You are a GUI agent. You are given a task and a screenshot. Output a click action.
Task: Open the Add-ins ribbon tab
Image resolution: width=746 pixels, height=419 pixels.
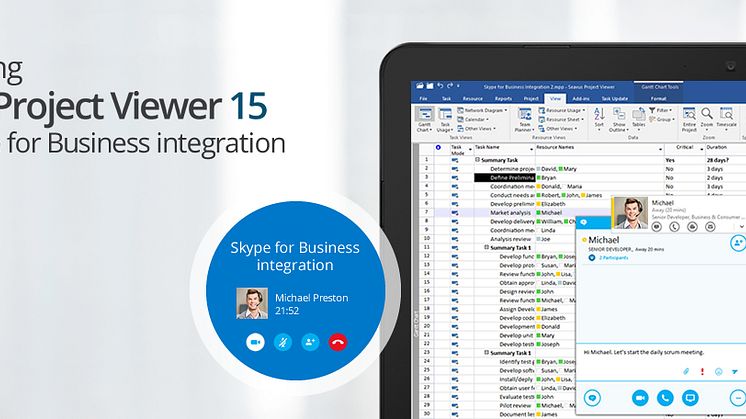tap(580, 98)
